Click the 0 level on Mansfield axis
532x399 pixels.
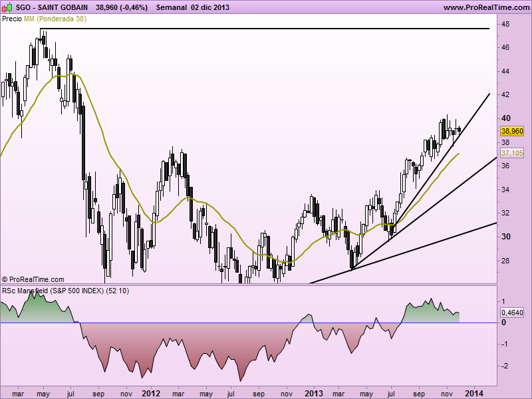[x=504, y=323]
